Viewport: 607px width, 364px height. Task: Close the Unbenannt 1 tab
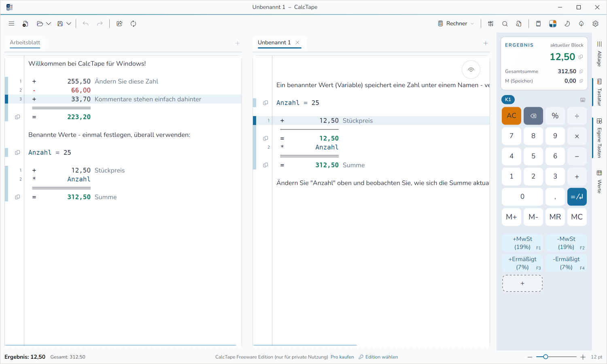[x=297, y=42]
